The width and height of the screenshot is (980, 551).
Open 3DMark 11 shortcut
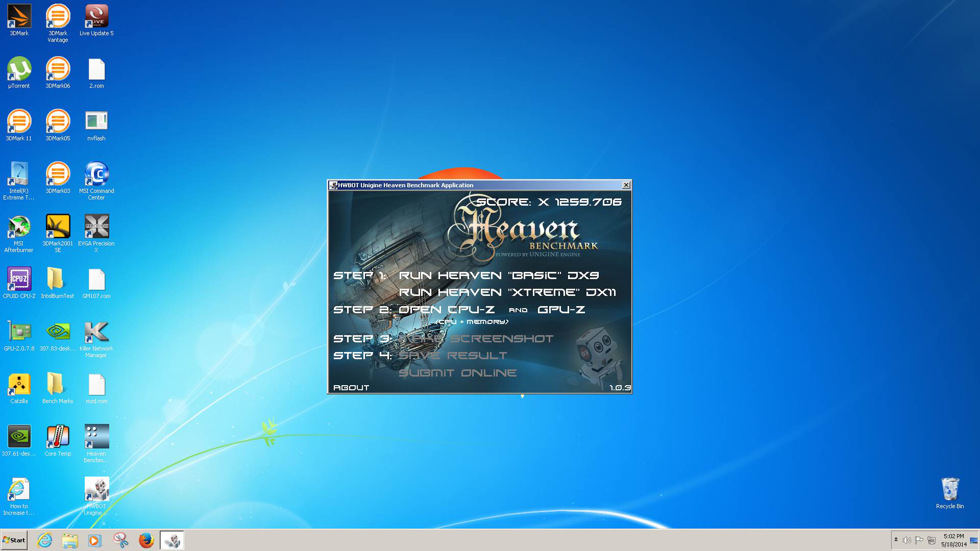[19, 126]
